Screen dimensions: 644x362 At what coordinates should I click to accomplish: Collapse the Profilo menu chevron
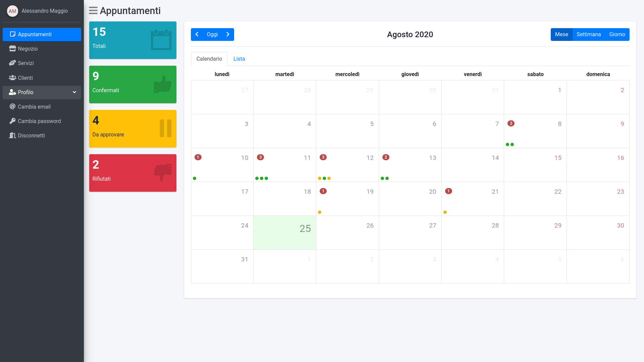coord(74,92)
